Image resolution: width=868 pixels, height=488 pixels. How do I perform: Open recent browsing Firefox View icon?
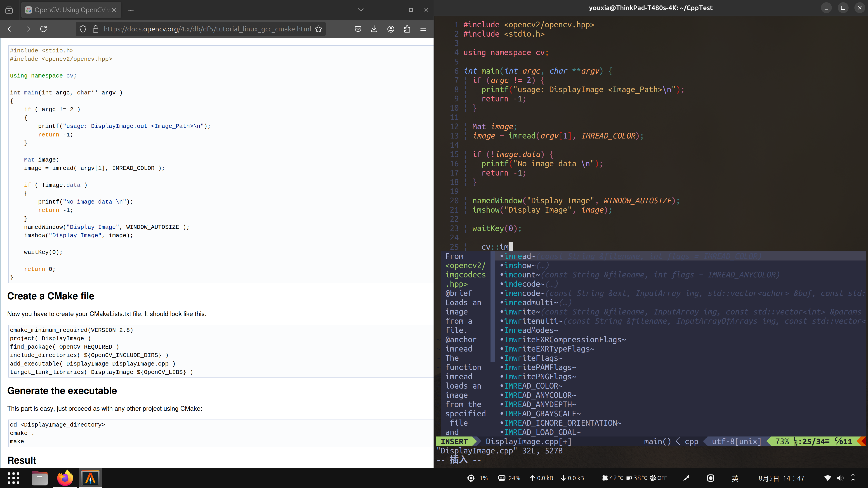click(9, 10)
